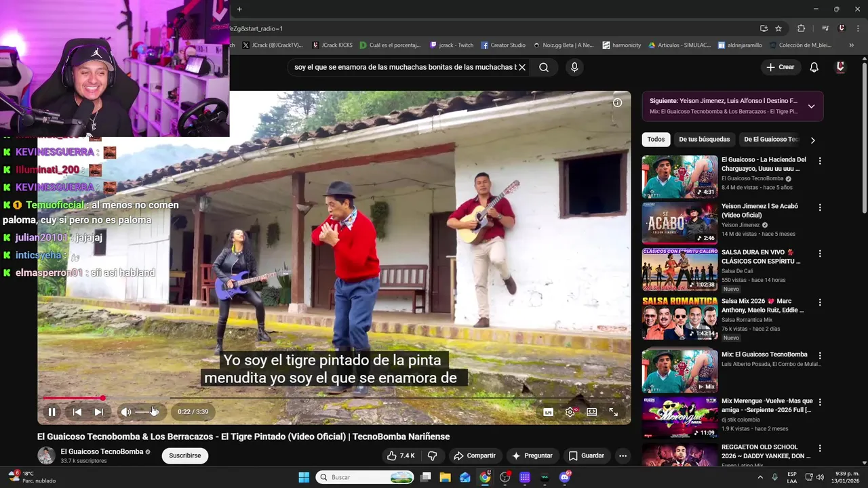Open options for Salsa Dura En Vivo video
868x488 pixels.
[820, 253]
